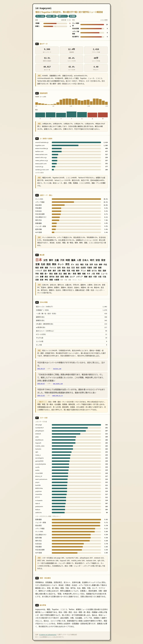Click the saori-yamamura star giver row

[x=71, y=479]
